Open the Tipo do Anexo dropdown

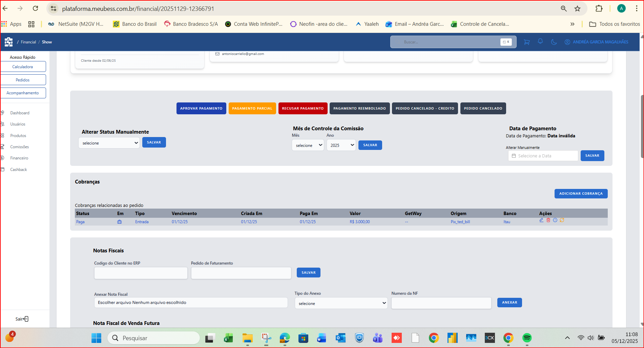click(341, 303)
